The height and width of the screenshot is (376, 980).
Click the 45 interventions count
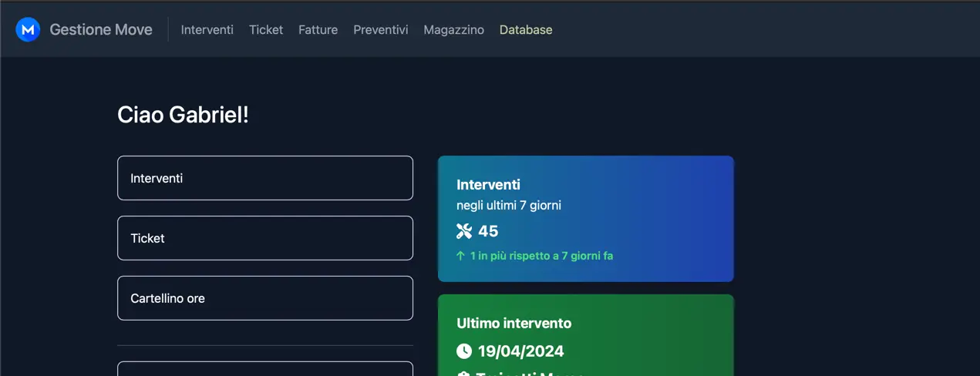pos(488,231)
